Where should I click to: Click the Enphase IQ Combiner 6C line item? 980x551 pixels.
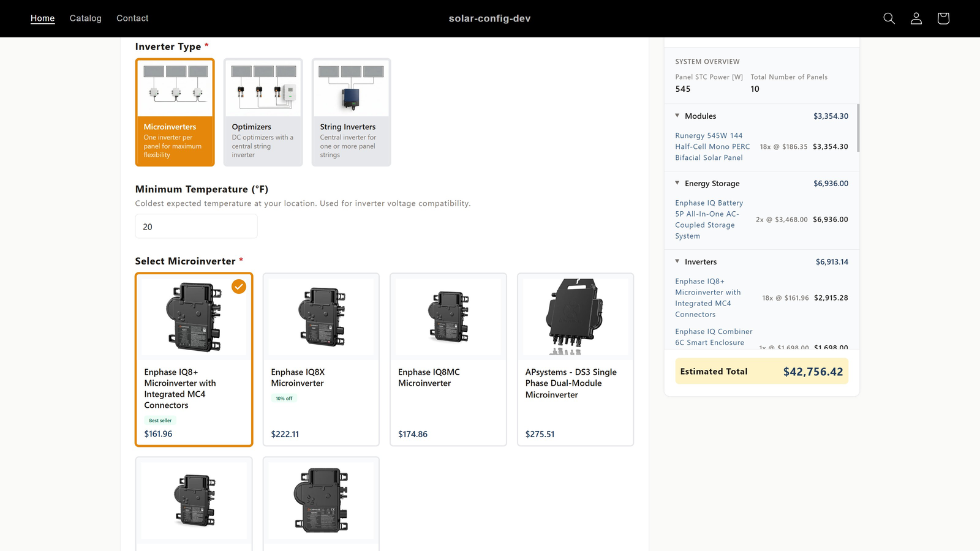[x=714, y=337]
